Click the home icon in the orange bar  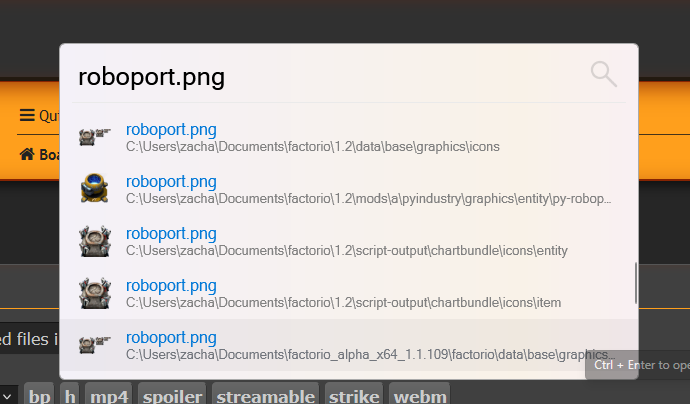click(27, 154)
